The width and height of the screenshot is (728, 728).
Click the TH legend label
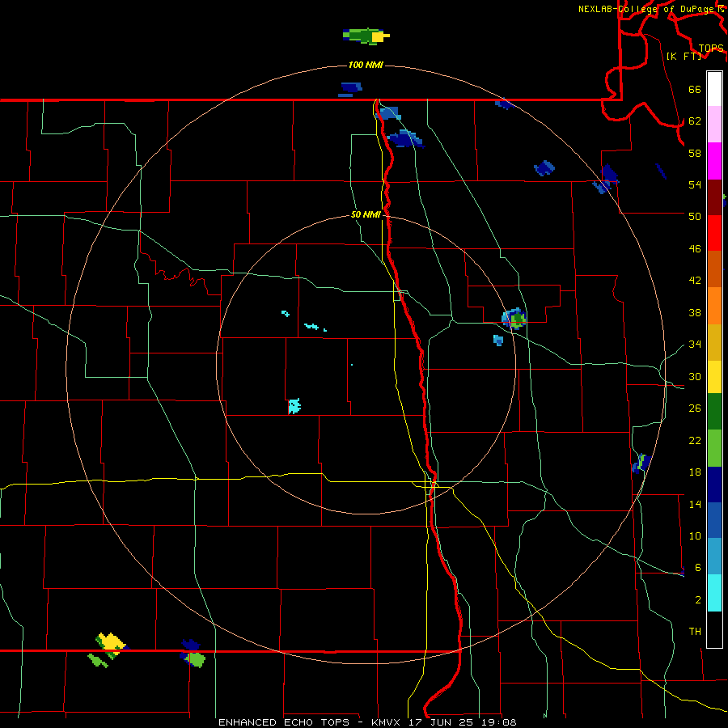click(x=695, y=631)
